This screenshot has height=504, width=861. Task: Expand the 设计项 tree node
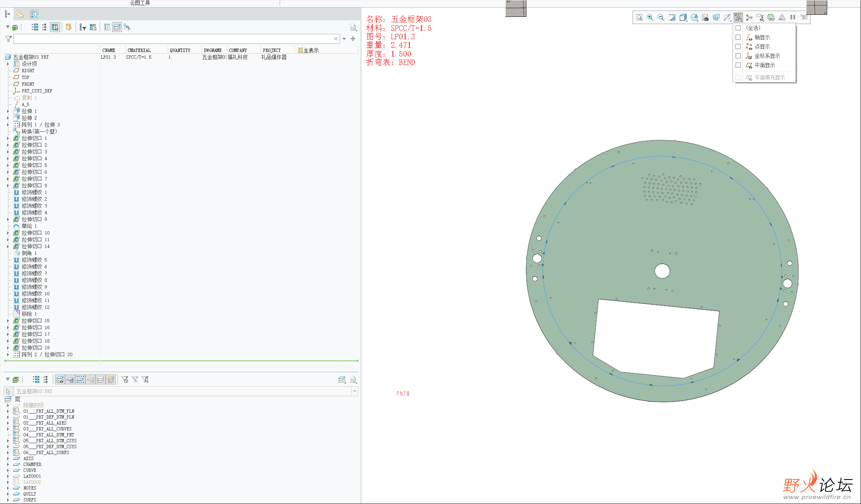pos(8,64)
